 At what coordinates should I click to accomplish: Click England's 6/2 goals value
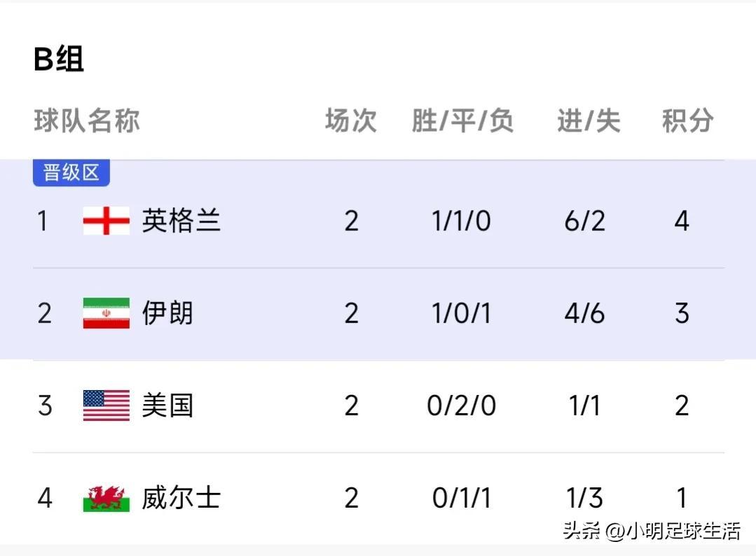click(x=585, y=221)
